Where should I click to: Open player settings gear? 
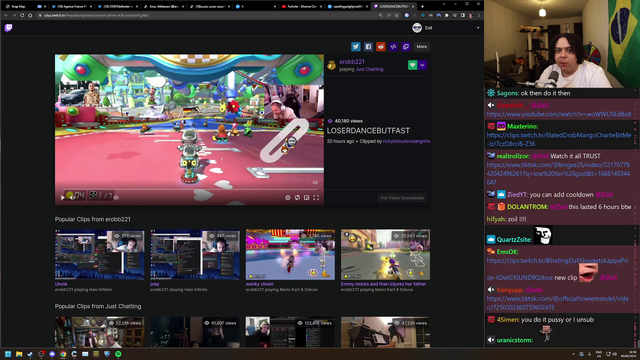click(x=288, y=198)
